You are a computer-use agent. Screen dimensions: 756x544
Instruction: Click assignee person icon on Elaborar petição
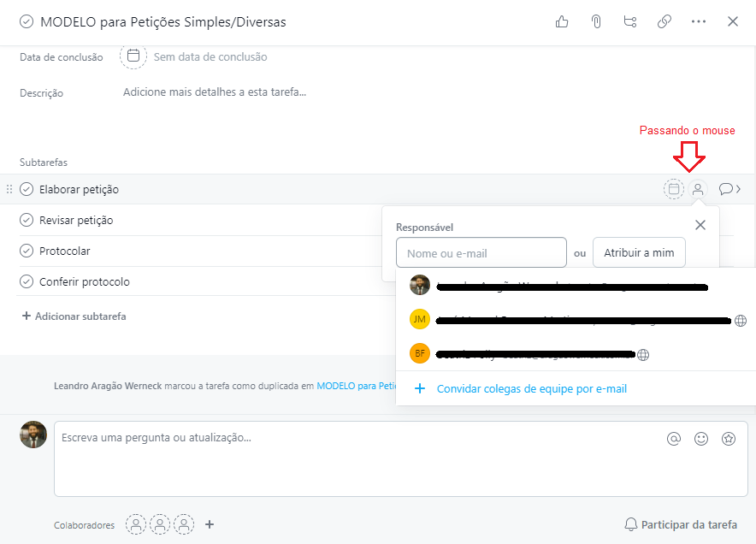[698, 189]
